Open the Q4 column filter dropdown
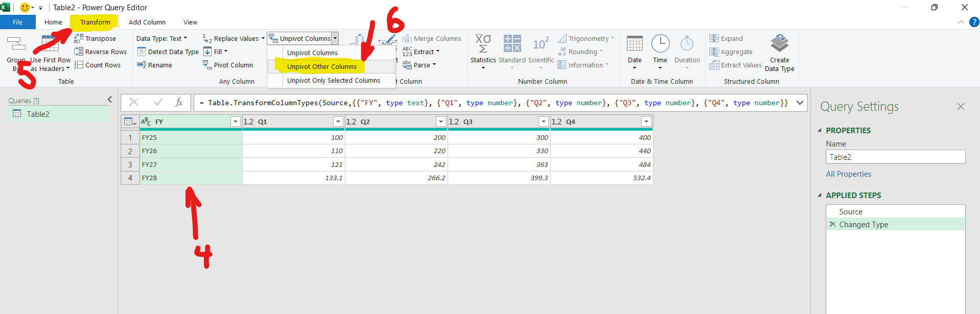980x314 pixels. click(x=646, y=122)
